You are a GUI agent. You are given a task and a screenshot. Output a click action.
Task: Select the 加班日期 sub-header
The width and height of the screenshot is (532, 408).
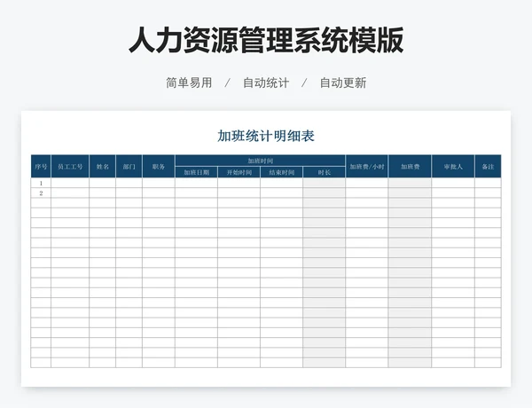[197, 172]
